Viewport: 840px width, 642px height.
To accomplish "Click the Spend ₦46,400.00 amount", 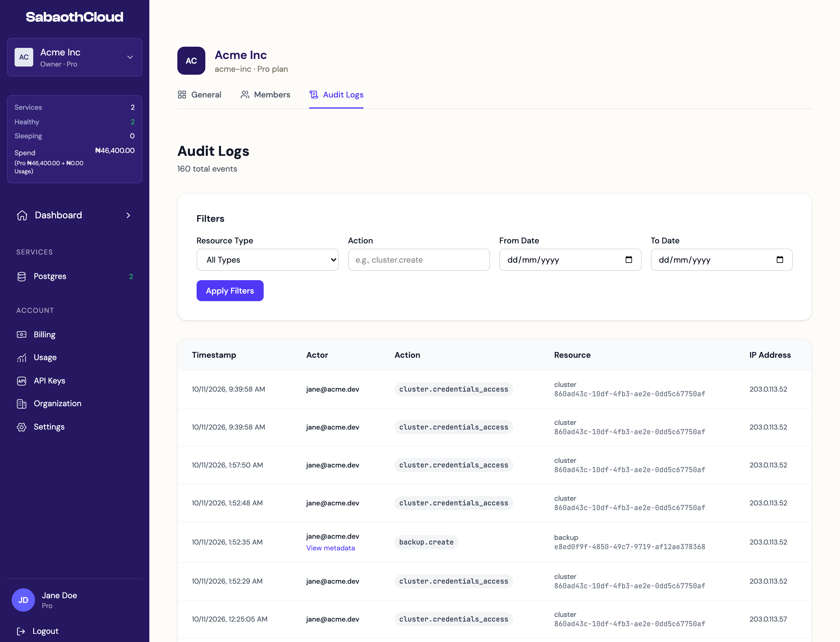I will (115, 150).
